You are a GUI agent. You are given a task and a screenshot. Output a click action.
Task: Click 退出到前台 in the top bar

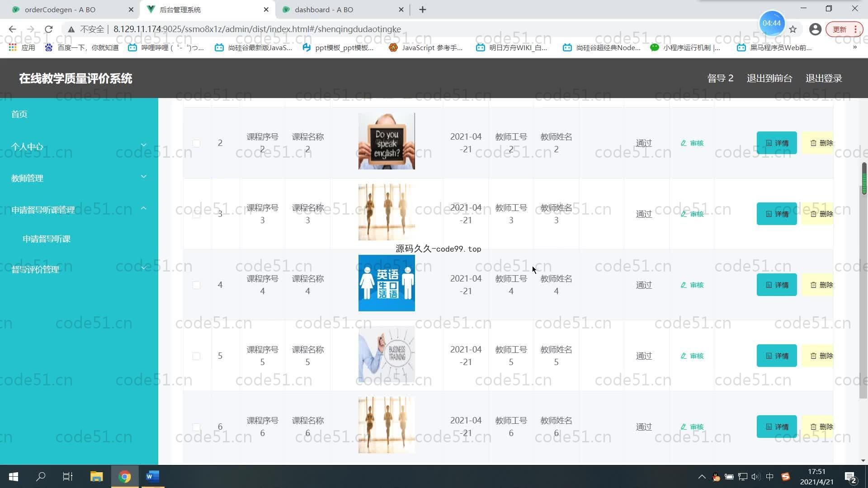[769, 79]
